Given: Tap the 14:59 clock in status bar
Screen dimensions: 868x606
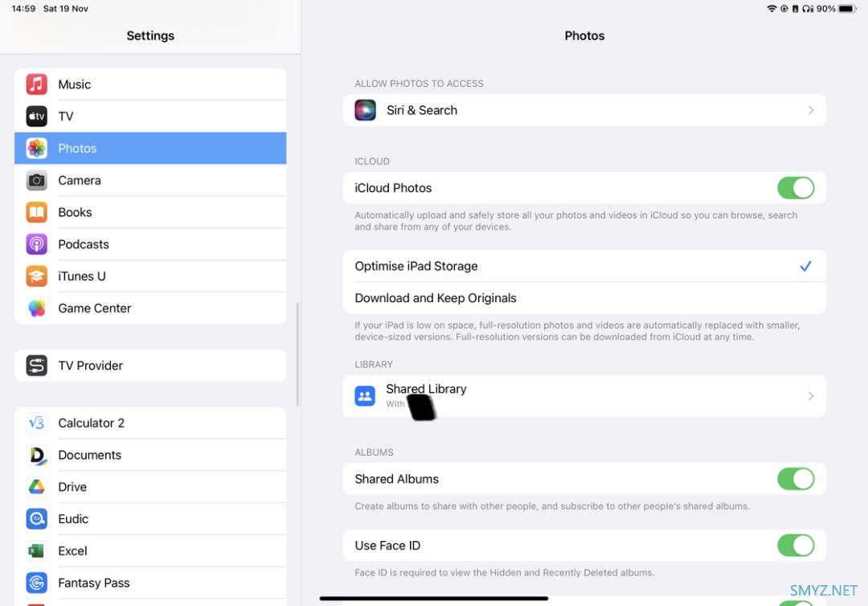Looking at the screenshot, I should [x=23, y=8].
